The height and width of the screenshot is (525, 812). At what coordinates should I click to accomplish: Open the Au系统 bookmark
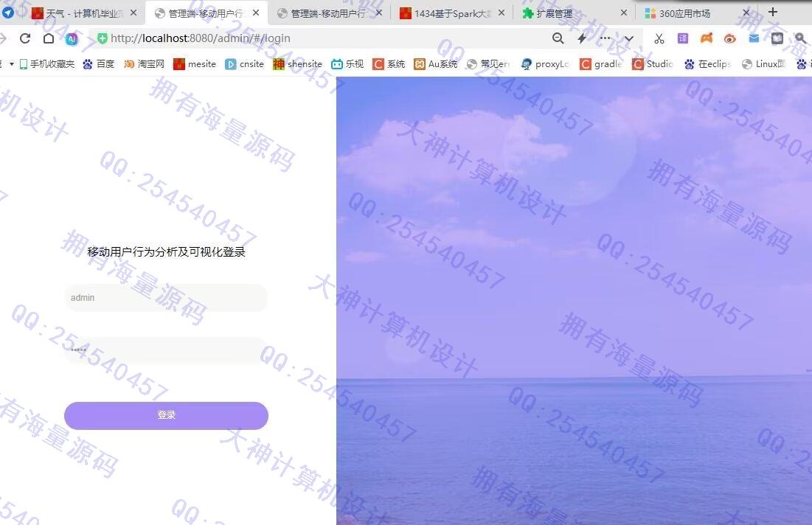pos(436,63)
